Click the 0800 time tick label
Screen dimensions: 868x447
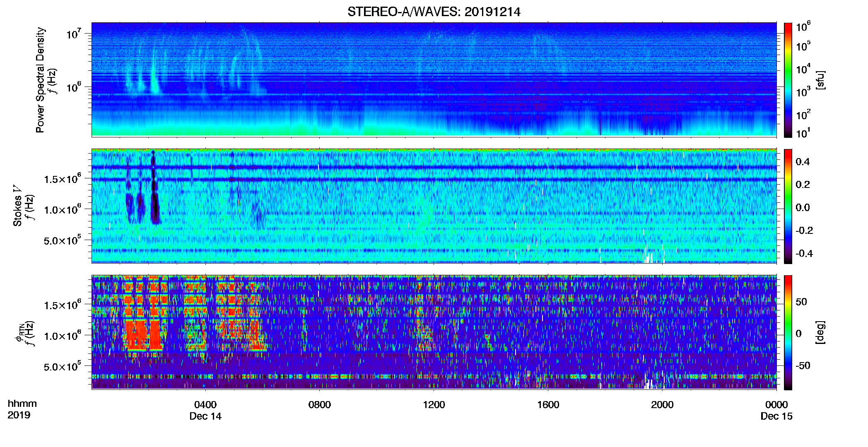coord(320,405)
